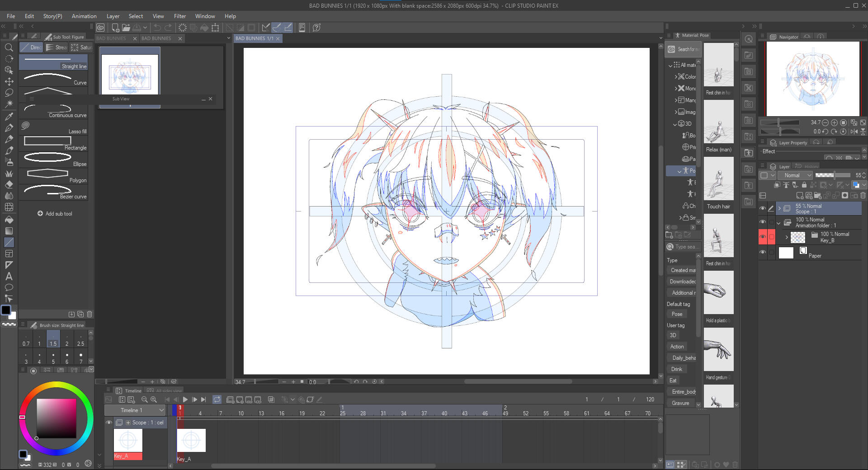Image resolution: width=868 pixels, height=470 pixels.
Task: Hide the 55% Scope layer
Action: point(763,208)
